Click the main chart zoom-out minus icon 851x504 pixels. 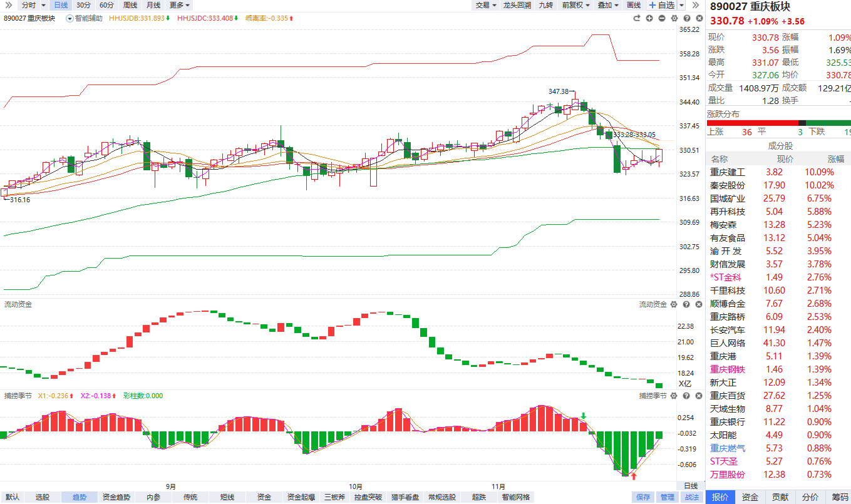coord(662,18)
